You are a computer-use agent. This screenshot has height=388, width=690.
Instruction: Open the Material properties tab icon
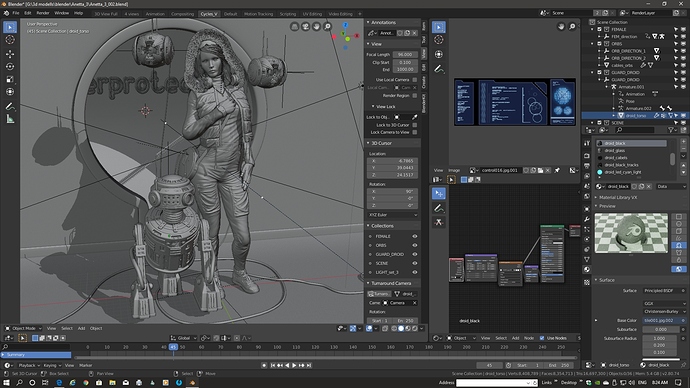click(x=587, y=269)
